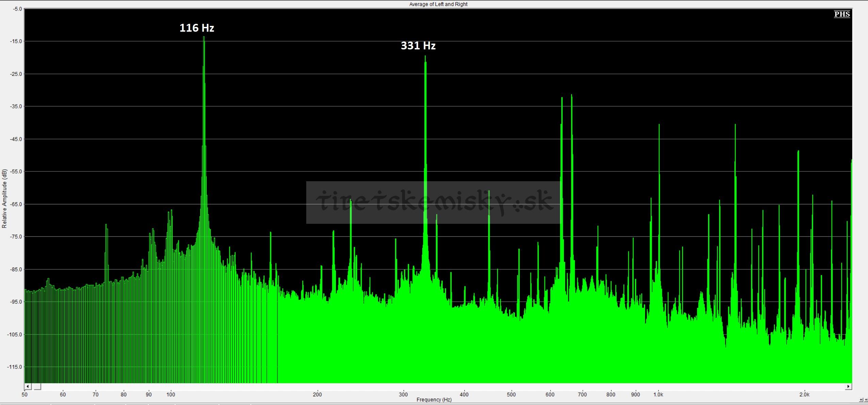Click the scrollbar right arrow button
Screen dimensions: 868x405
tap(849, 387)
